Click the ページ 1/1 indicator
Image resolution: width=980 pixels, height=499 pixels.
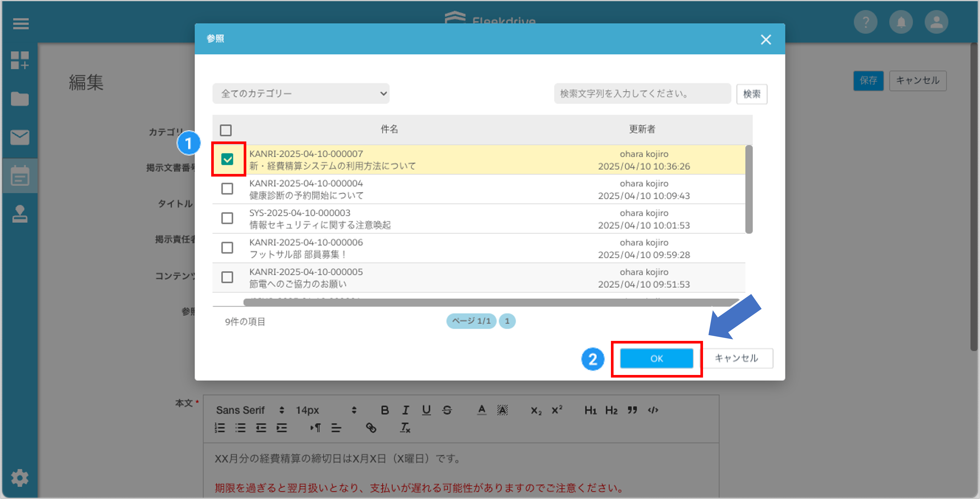[471, 321]
